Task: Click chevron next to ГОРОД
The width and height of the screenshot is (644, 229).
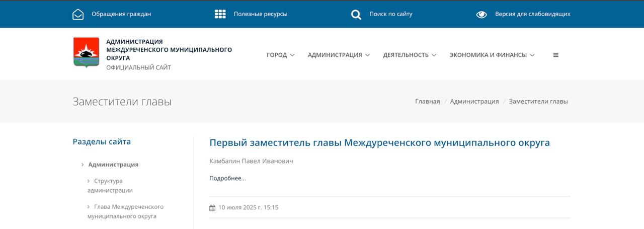Action: (x=292, y=55)
